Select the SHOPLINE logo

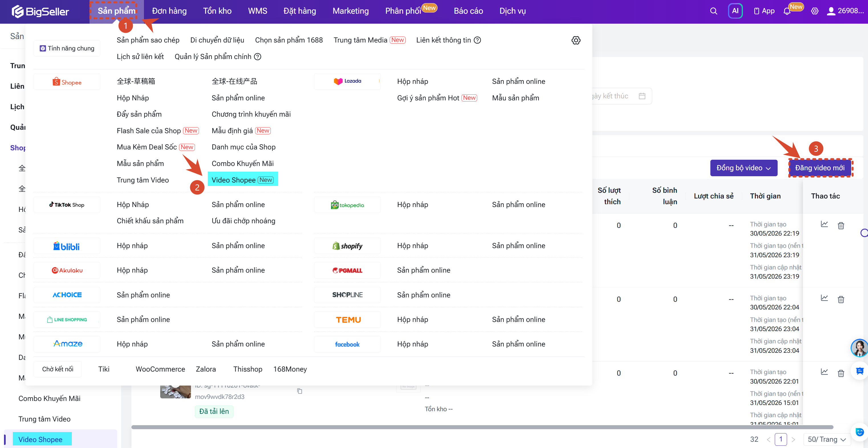click(347, 295)
